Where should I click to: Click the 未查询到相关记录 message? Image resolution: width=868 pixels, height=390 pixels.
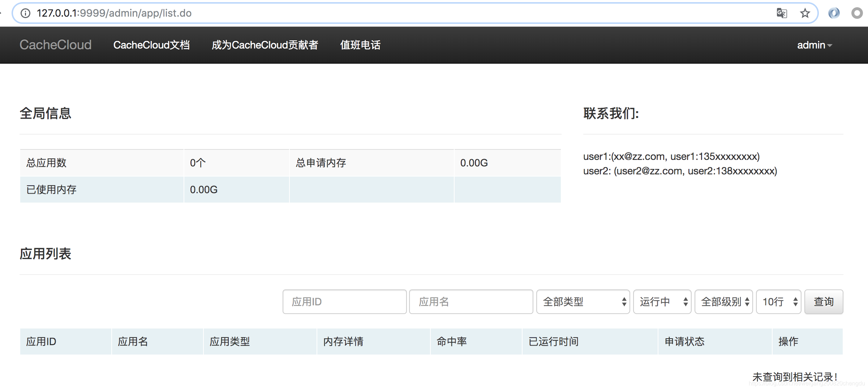[795, 377]
